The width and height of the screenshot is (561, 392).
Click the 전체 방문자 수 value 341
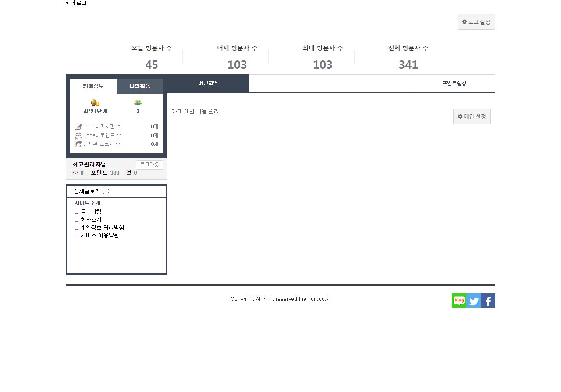pyautogui.click(x=408, y=65)
